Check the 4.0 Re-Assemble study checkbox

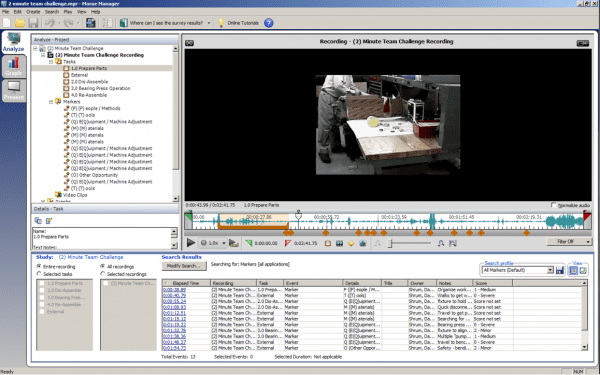tap(42, 305)
